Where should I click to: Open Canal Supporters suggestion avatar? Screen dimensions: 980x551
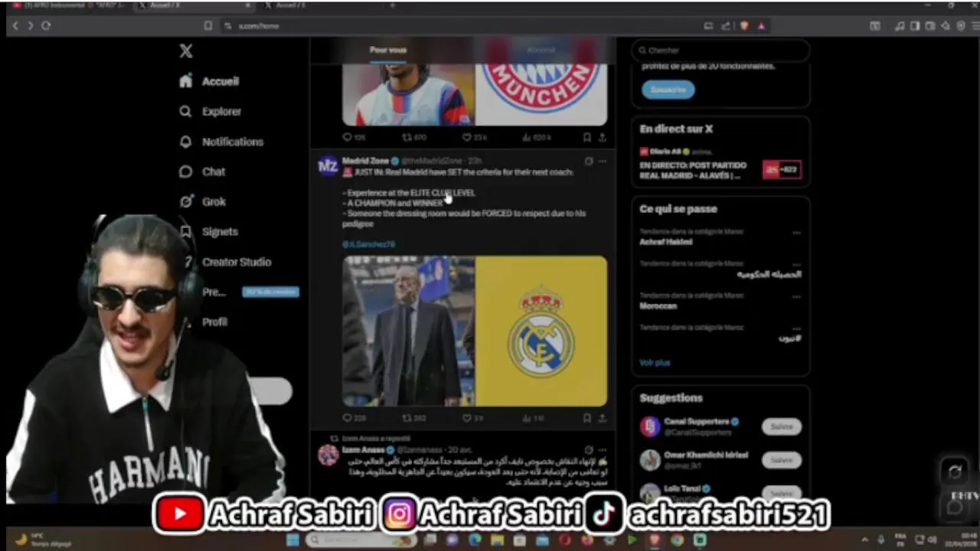coord(650,426)
